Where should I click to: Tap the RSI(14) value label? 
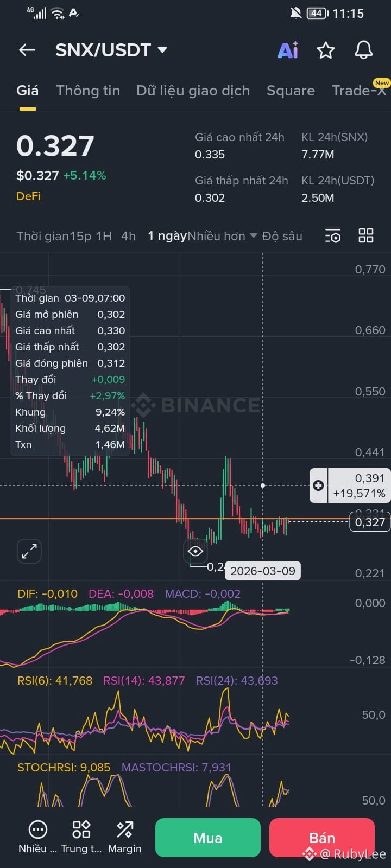coord(144,680)
